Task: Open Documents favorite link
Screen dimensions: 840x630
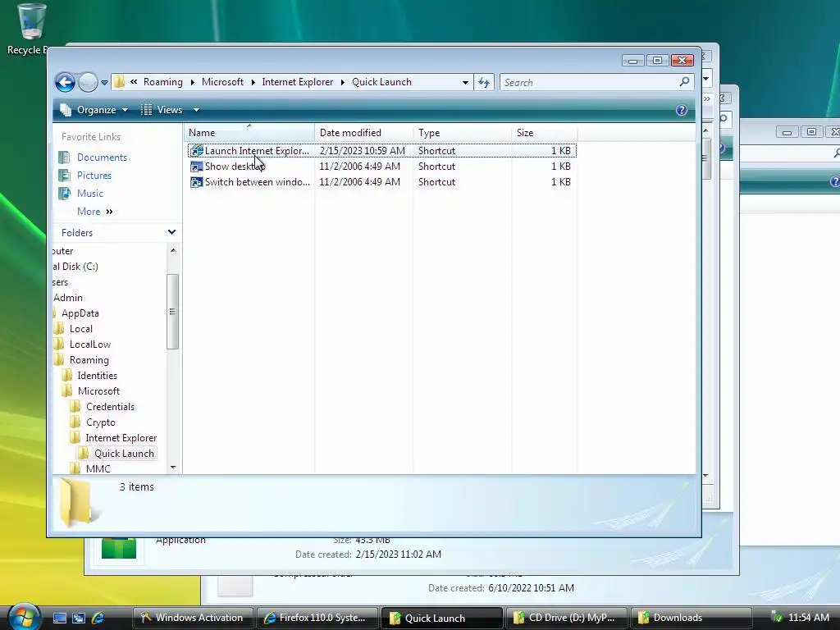Action: tap(102, 157)
